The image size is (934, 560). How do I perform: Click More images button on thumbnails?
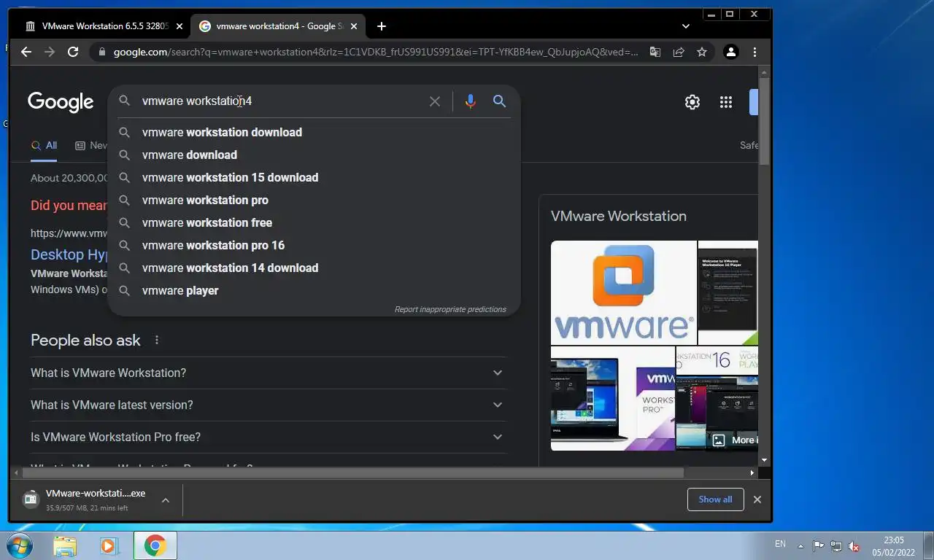tap(734, 440)
